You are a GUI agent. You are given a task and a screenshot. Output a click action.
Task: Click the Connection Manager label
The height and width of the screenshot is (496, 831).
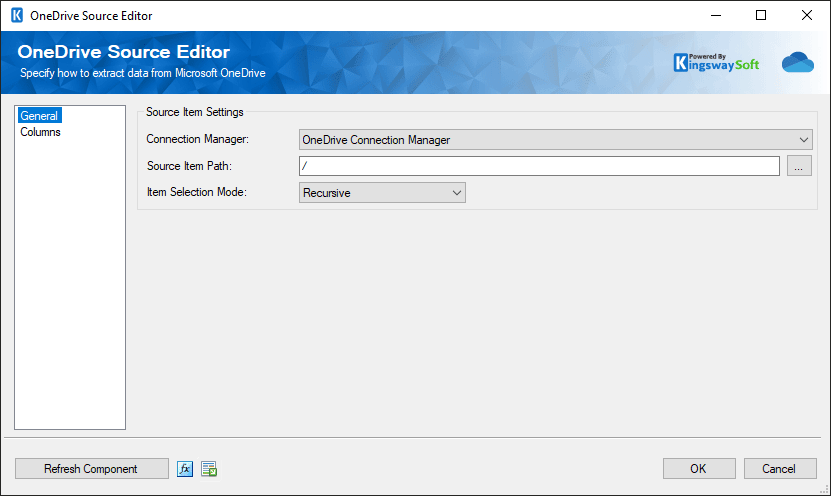point(198,139)
